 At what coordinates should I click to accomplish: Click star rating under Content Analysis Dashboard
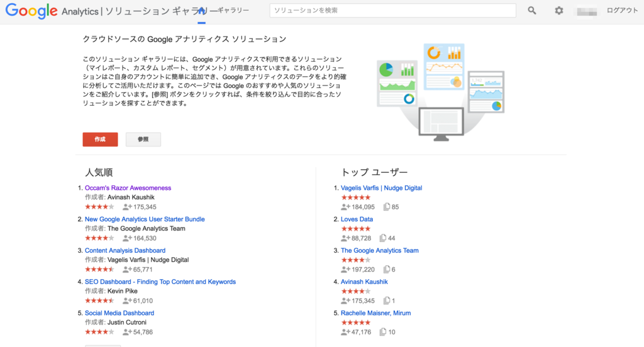click(99, 270)
